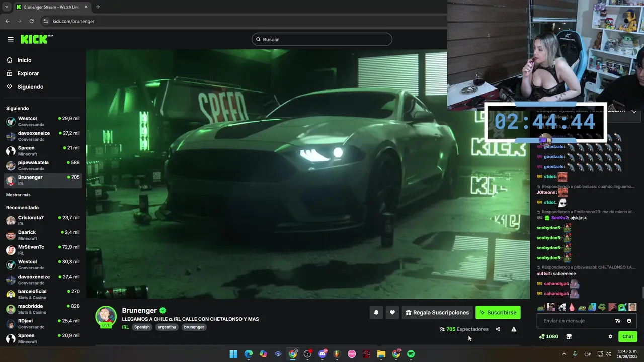The height and width of the screenshot is (362, 644).
Task: Open the 7TV emote picker icon
Action: (x=618, y=321)
